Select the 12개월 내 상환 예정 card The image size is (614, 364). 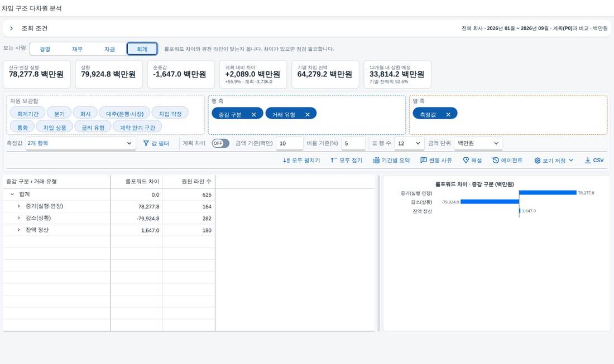(397, 74)
